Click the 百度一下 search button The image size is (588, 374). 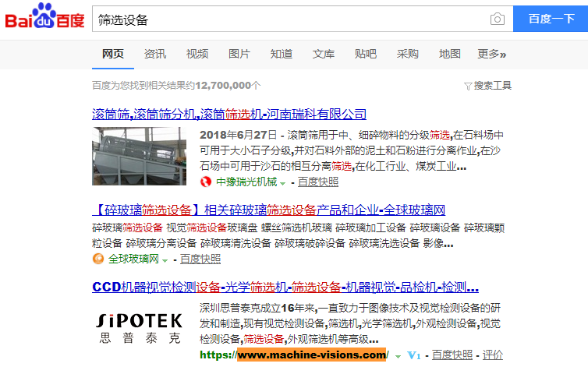[551, 19]
